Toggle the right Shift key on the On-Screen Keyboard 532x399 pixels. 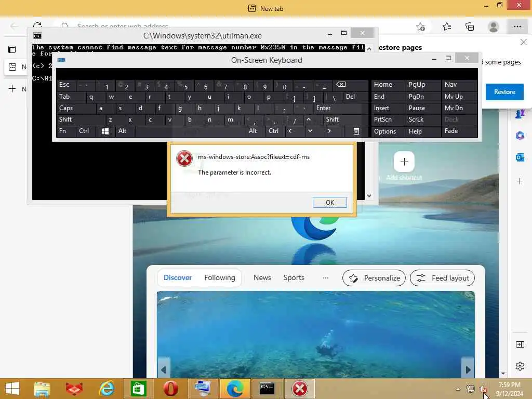(x=345, y=119)
